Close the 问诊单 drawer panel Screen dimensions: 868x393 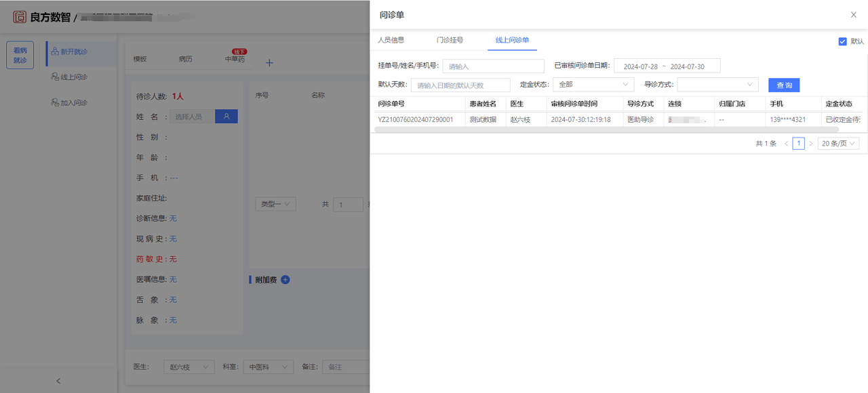853,14
